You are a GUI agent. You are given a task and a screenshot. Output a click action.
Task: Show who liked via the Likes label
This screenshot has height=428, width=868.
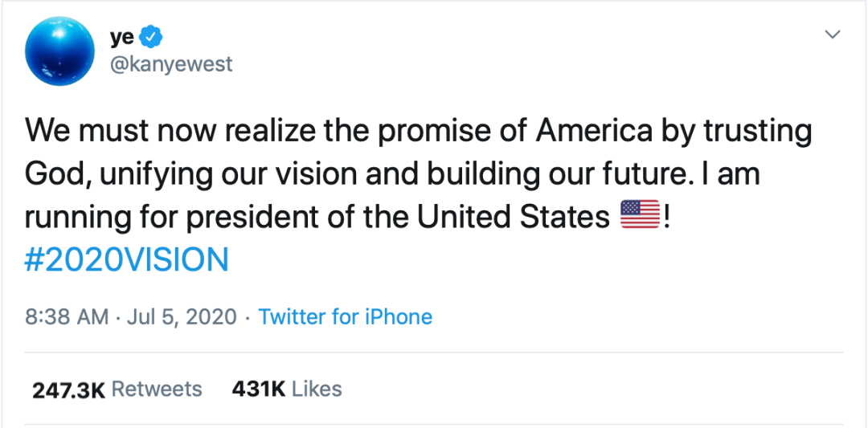point(317,389)
